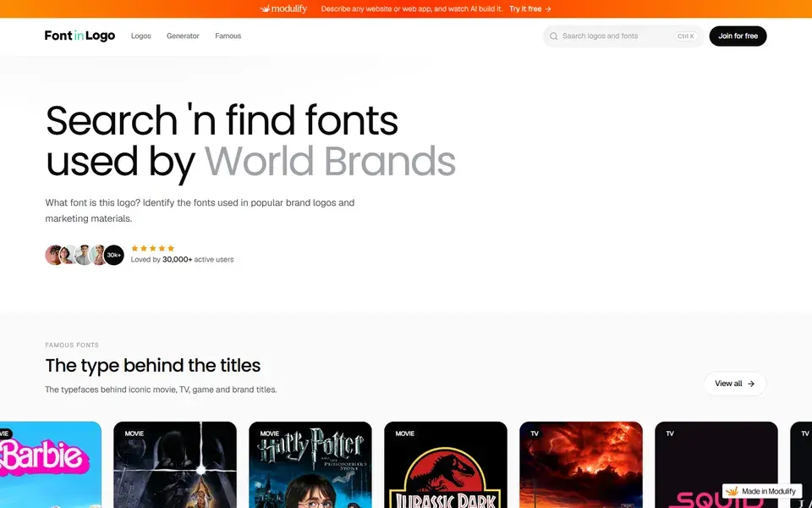
Task: Click the Try it free banner link
Action: (x=529, y=8)
